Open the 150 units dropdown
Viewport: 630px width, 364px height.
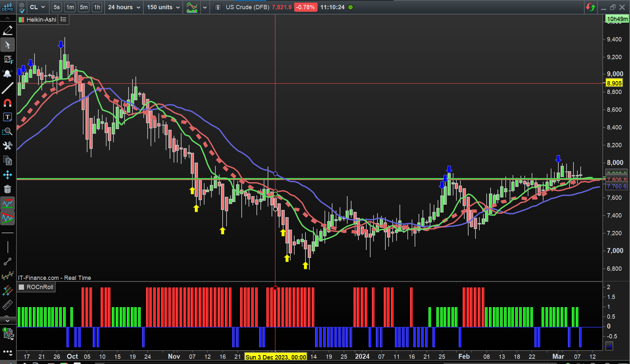163,7
